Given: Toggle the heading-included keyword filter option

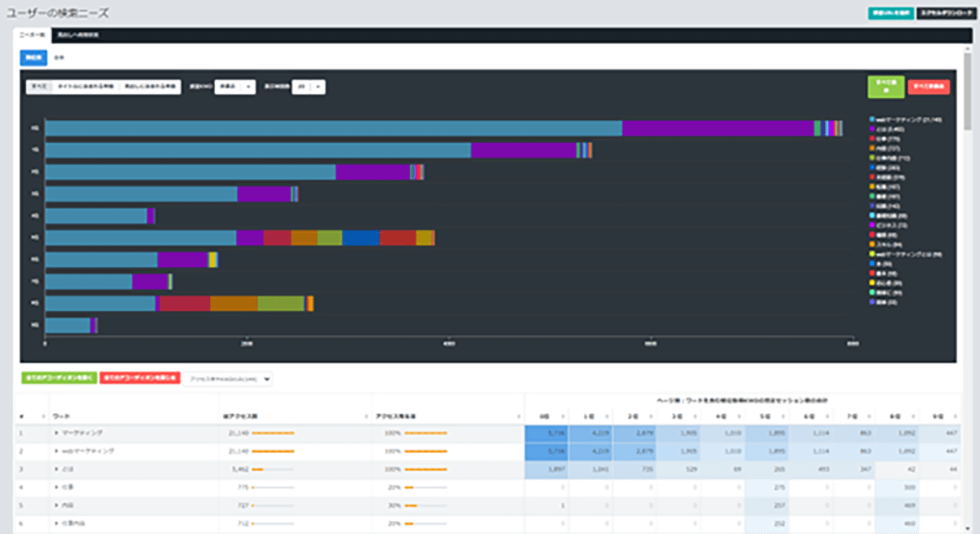Looking at the screenshot, I should click(150, 86).
